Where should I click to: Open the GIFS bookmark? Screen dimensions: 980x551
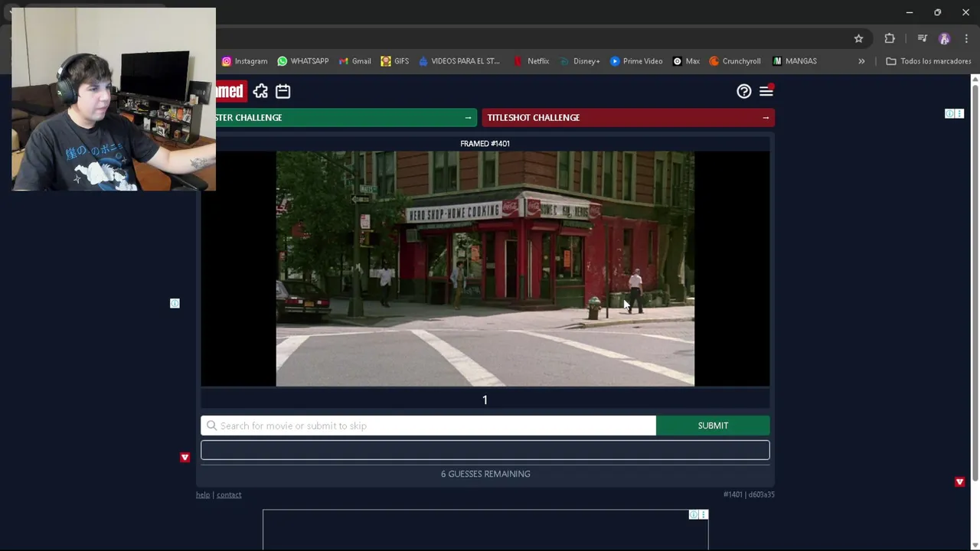(394, 61)
